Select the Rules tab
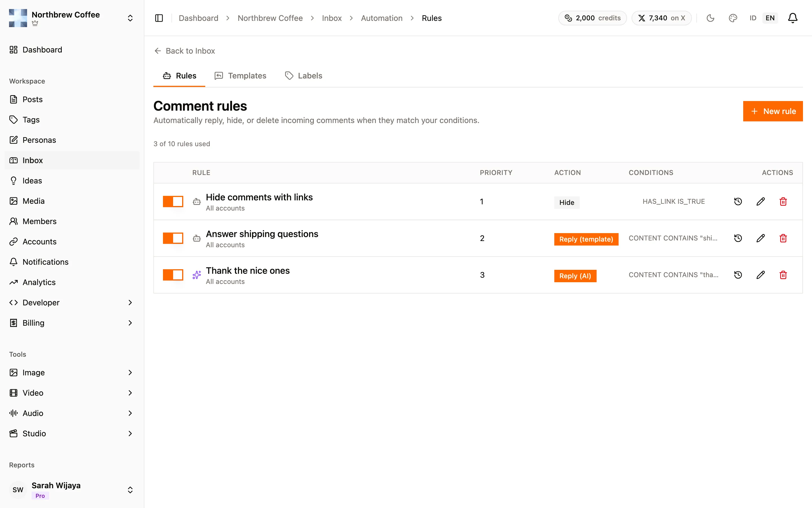 click(179, 76)
